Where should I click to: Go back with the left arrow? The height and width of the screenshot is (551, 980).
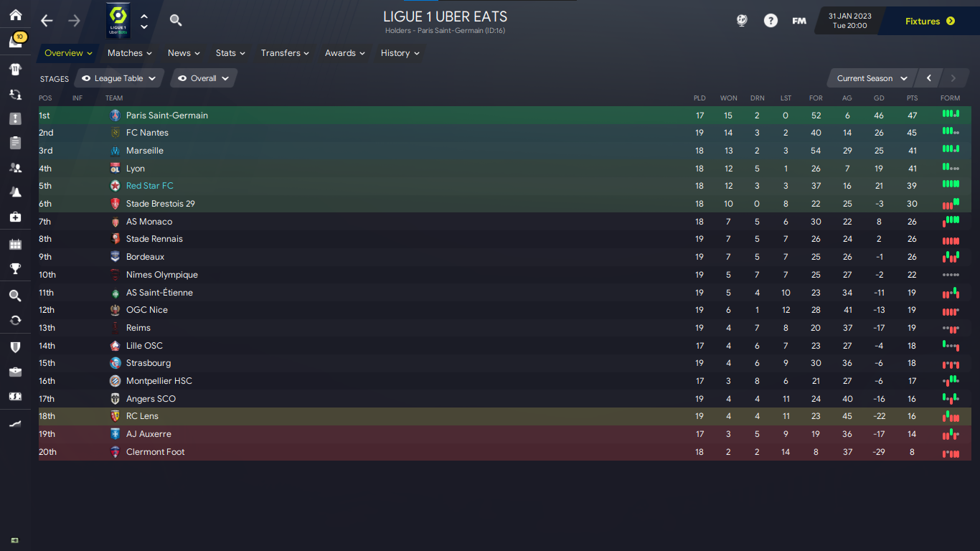click(47, 21)
